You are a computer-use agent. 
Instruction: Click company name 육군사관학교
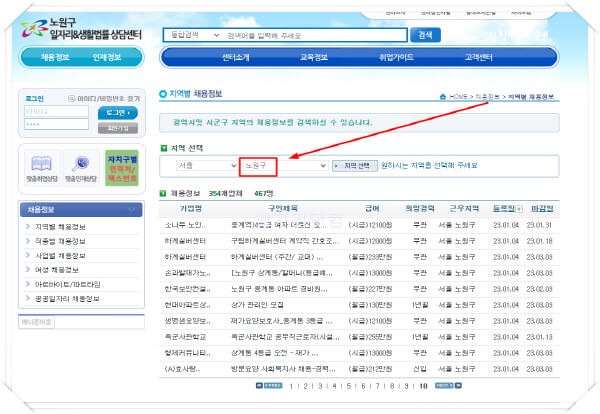(185, 337)
